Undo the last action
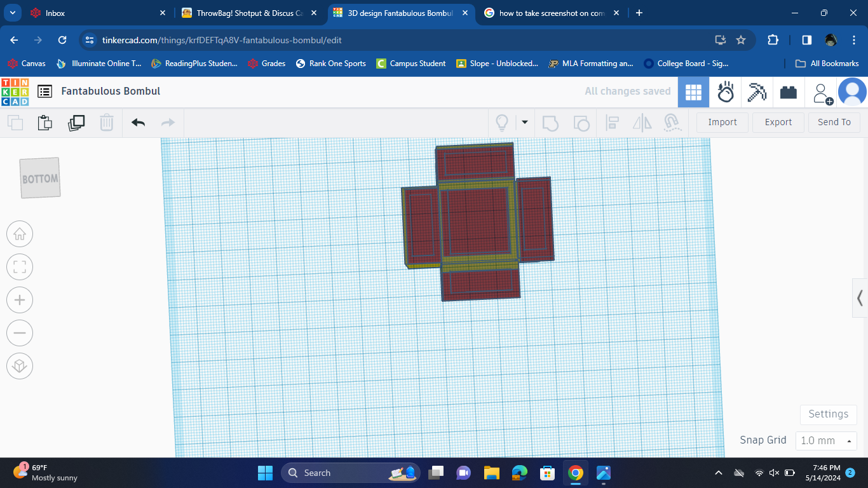868x488 pixels. (138, 123)
